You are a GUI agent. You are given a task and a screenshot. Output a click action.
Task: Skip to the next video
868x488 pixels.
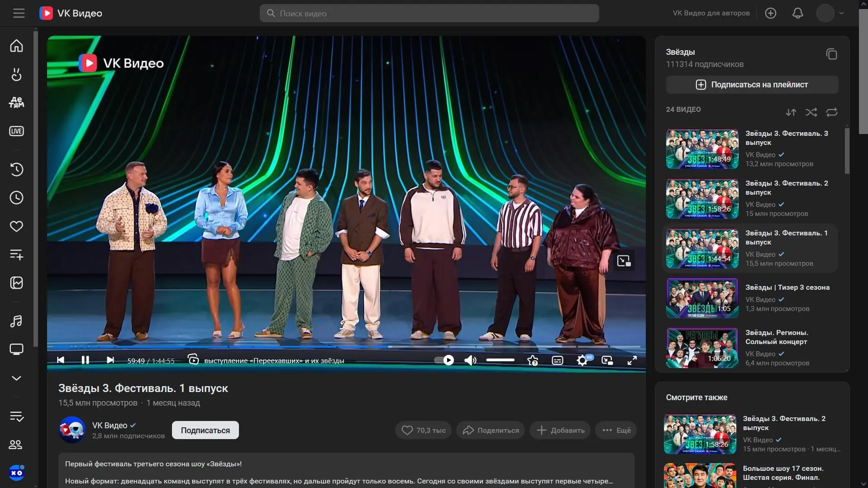tap(110, 360)
